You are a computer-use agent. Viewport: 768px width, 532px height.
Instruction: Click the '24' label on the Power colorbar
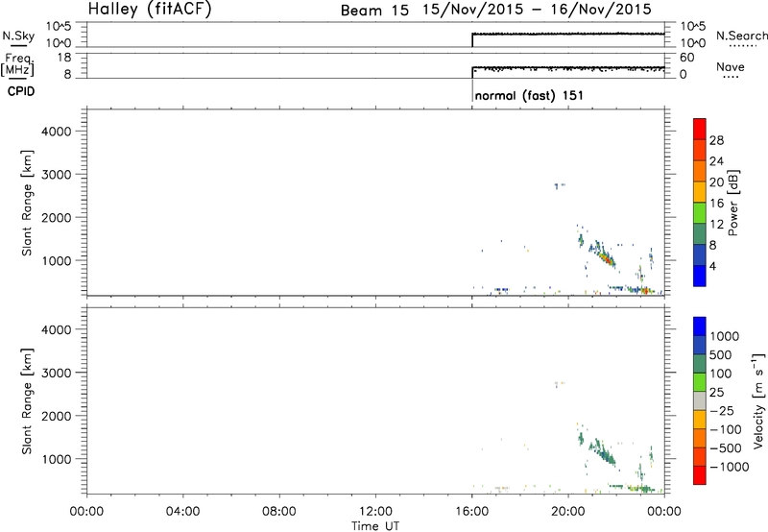[x=716, y=161]
